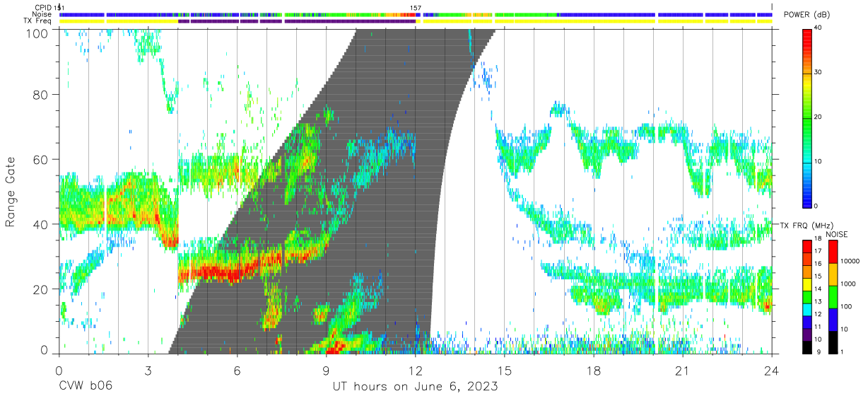The height and width of the screenshot is (401, 868).
Task: Click the x-axis tick label '15'
Action: 505,369
